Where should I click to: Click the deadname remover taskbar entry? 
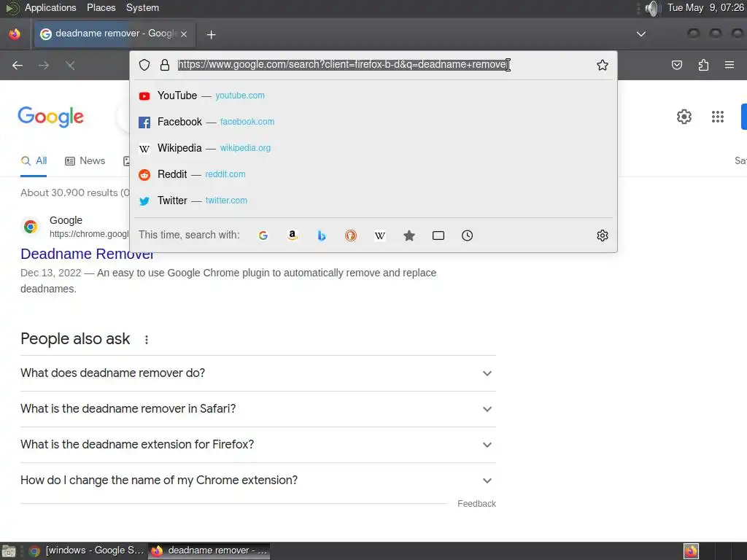pos(209,551)
